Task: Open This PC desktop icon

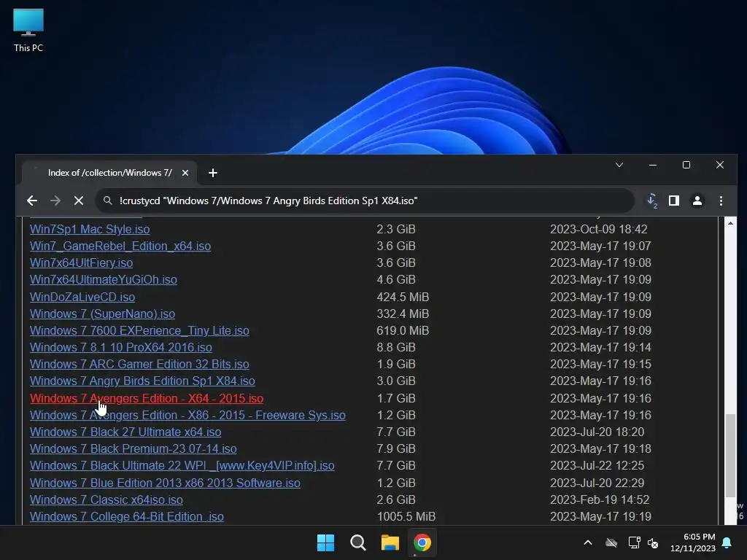Action: point(28,30)
